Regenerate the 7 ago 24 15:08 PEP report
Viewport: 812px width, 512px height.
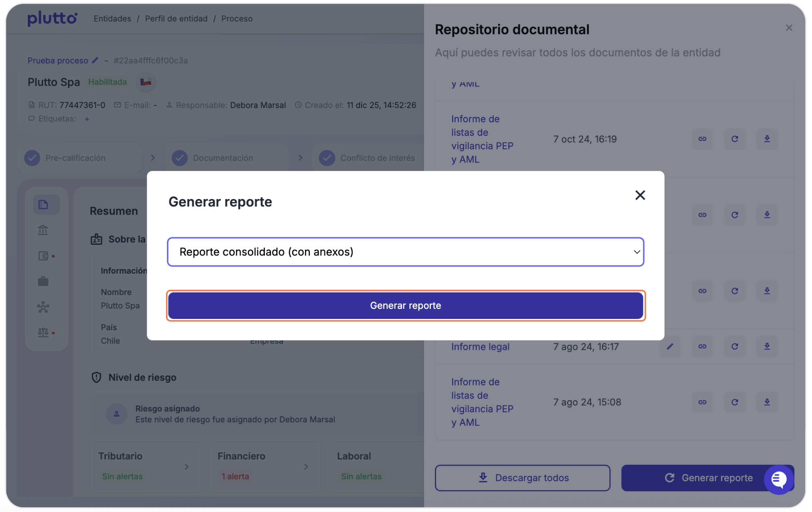point(735,402)
